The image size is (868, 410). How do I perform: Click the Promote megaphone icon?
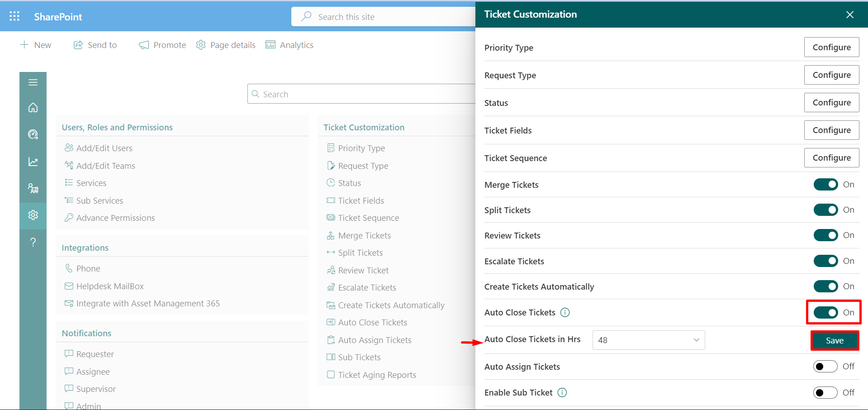144,45
